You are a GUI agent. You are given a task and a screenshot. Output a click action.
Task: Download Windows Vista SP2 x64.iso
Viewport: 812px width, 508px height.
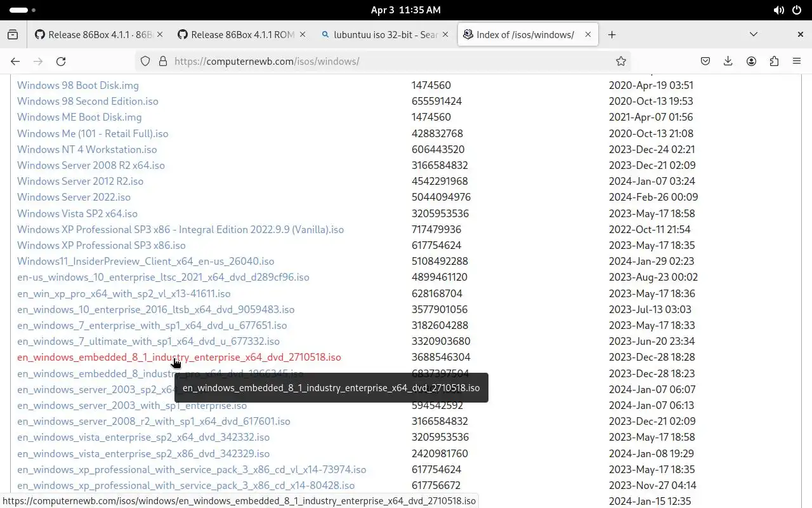(x=77, y=213)
